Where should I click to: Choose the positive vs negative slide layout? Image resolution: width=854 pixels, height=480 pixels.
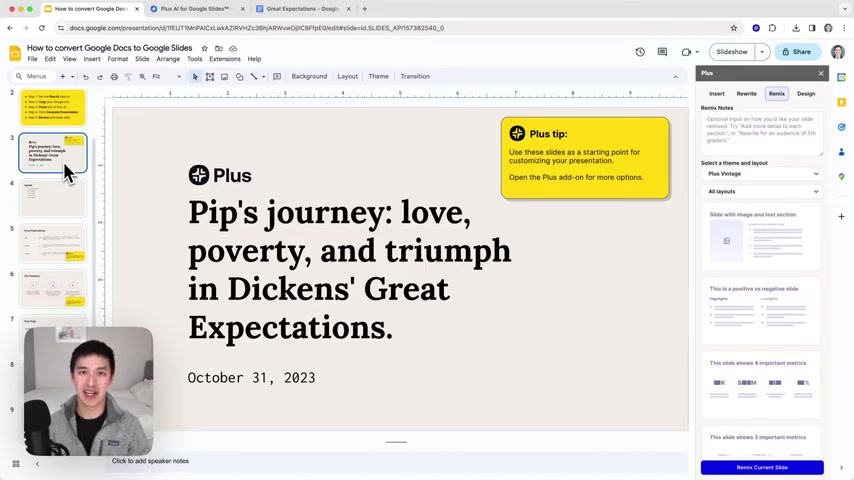(761, 311)
